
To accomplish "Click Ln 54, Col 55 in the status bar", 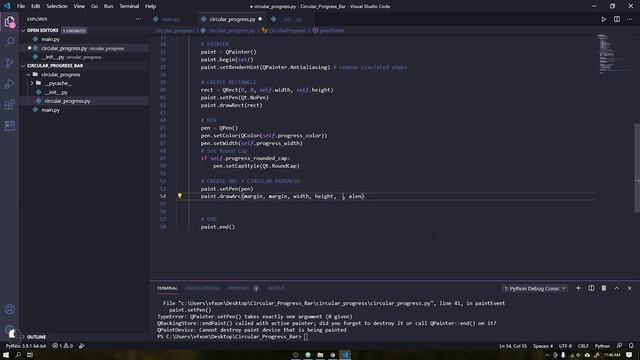I will point(513,346).
